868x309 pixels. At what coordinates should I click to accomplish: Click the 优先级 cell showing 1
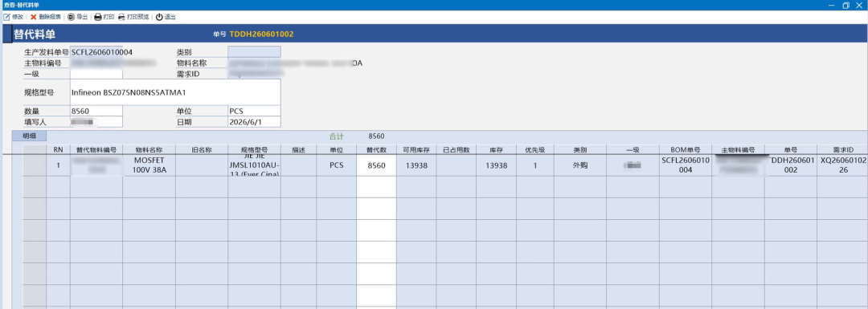[x=534, y=165]
